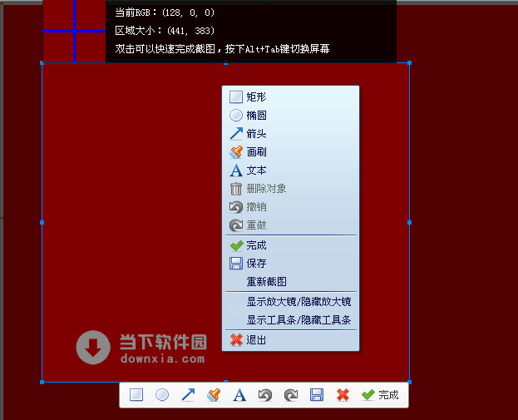Click the right-middle selection resize handle
Viewport: 518px width, 420px height.
pyautogui.click(x=409, y=222)
